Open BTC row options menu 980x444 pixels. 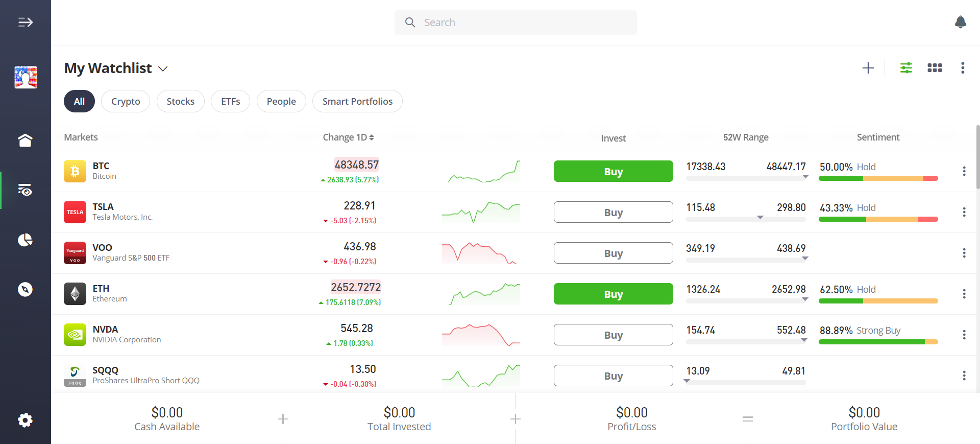click(964, 171)
